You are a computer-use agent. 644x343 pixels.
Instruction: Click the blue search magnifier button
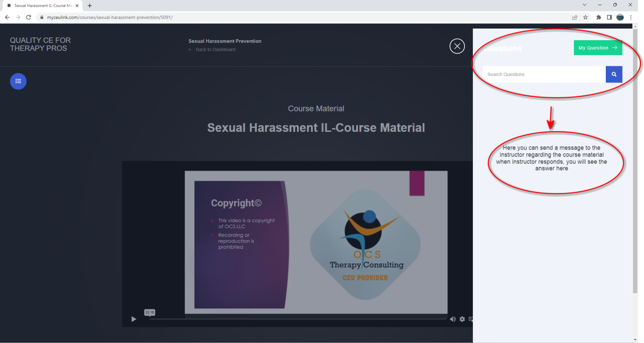(x=613, y=74)
